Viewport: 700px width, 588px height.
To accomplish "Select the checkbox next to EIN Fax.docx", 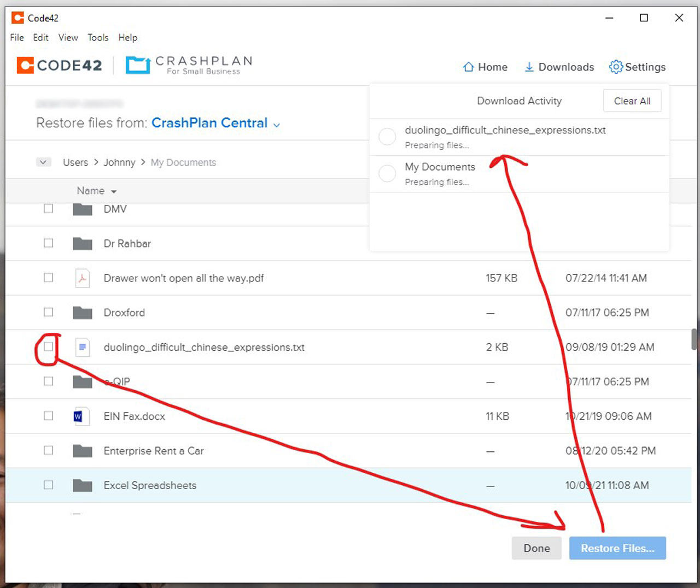I will tap(48, 416).
